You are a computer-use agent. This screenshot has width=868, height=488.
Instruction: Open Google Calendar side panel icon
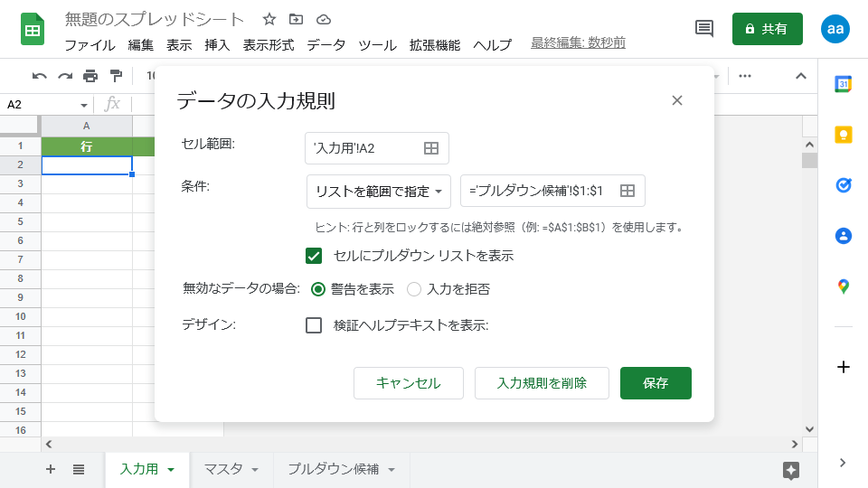843,84
